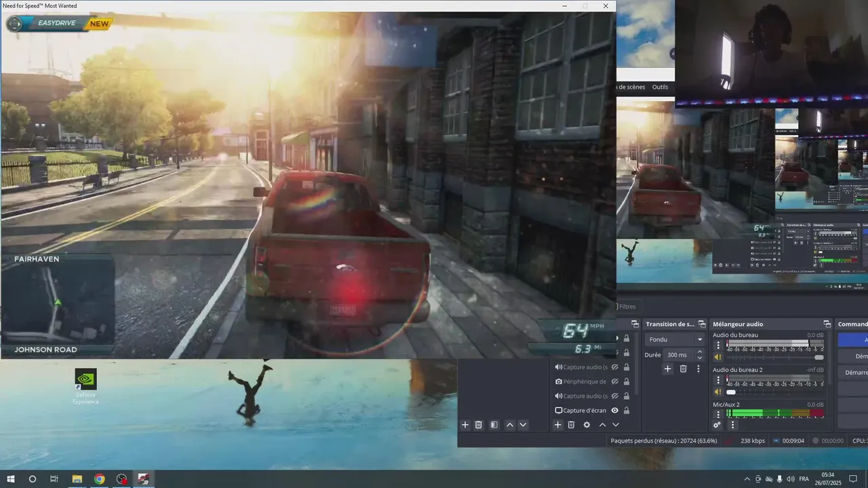Open FRA language input indicator
This screenshot has width=868, height=488.
coord(804,479)
